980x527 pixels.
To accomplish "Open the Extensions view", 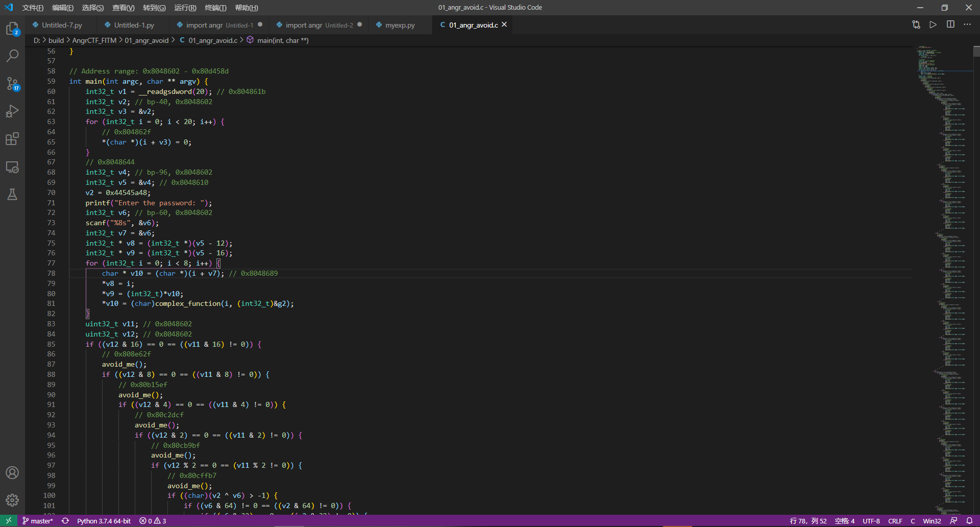I will [12, 139].
